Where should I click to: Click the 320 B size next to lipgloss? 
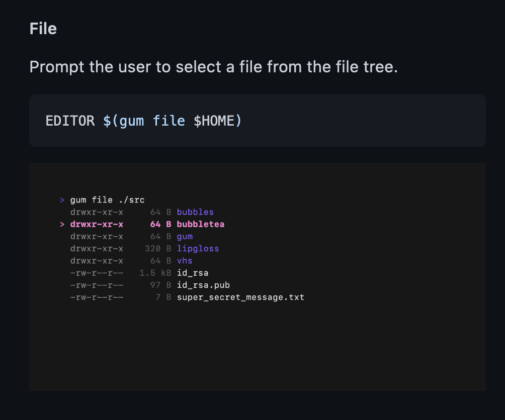pos(159,248)
